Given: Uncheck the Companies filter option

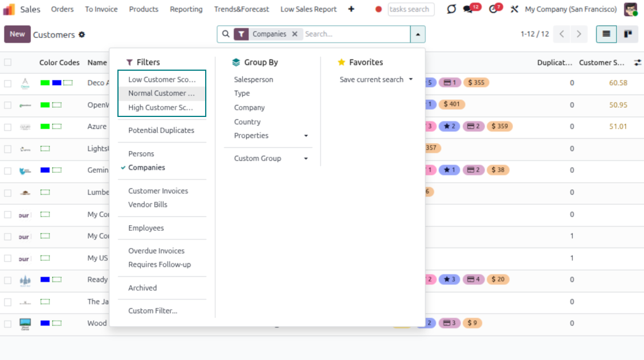Looking at the screenshot, I should (x=146, y=168).
